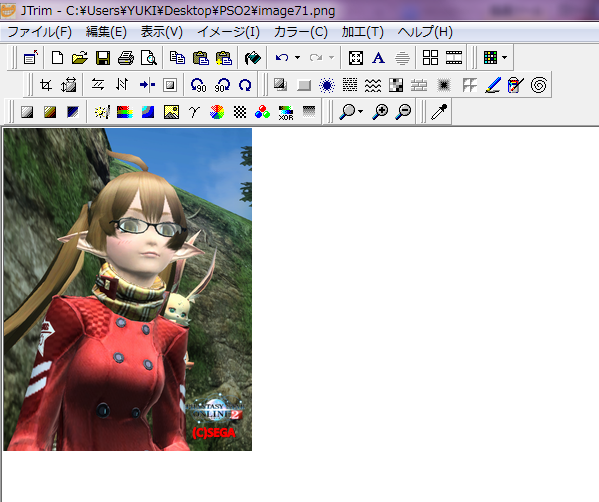This screenshot has width=599, height=502.
Task: Open the 表示(V) menu
Action: (162, 32)
